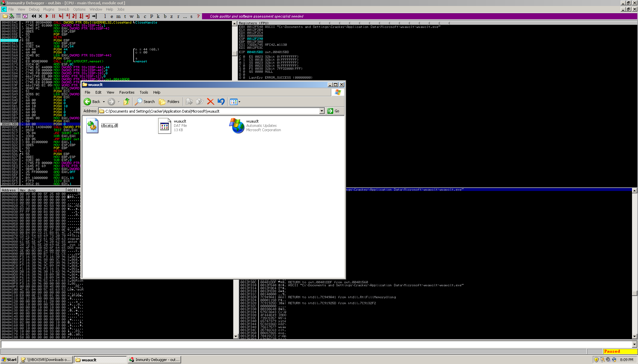Click the Up folder icon in Explorer

(127, 102)
